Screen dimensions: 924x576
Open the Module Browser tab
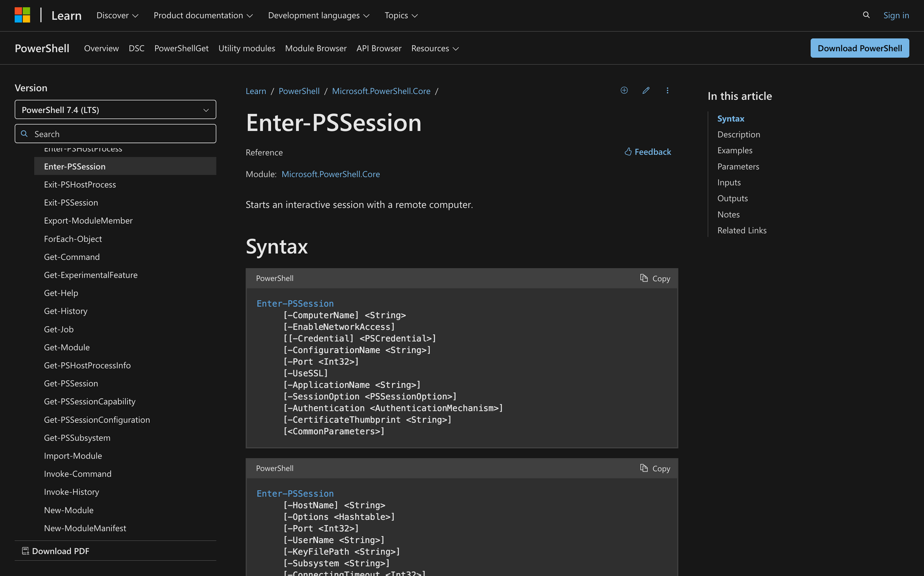tap(316, 48)
